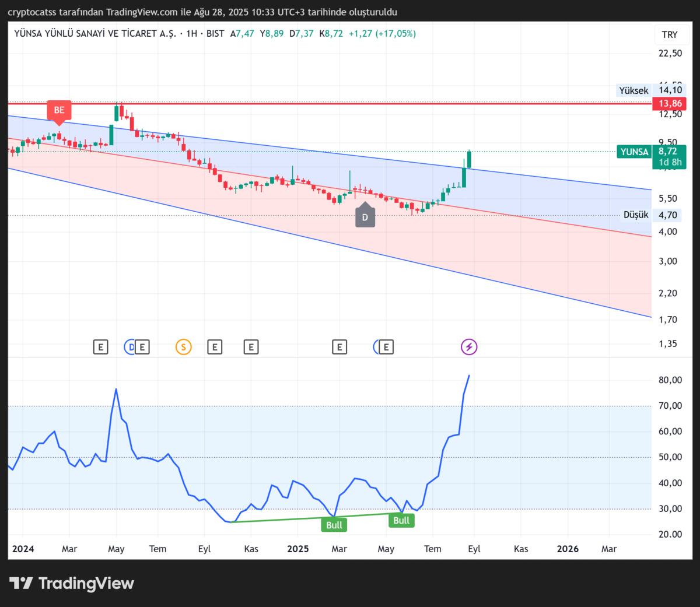Click the blue D icon near May 2024
700x607 pixels.
pyautogui.click(x=130, y=348)
